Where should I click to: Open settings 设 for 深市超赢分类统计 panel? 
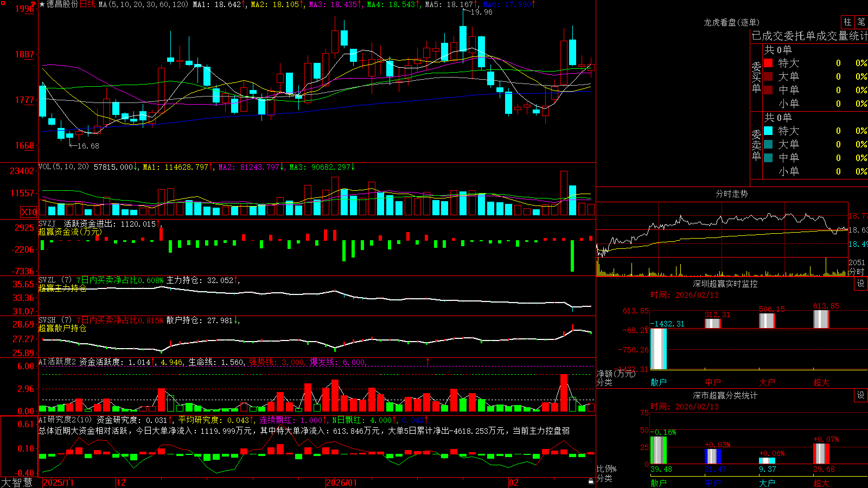point(861,395)
